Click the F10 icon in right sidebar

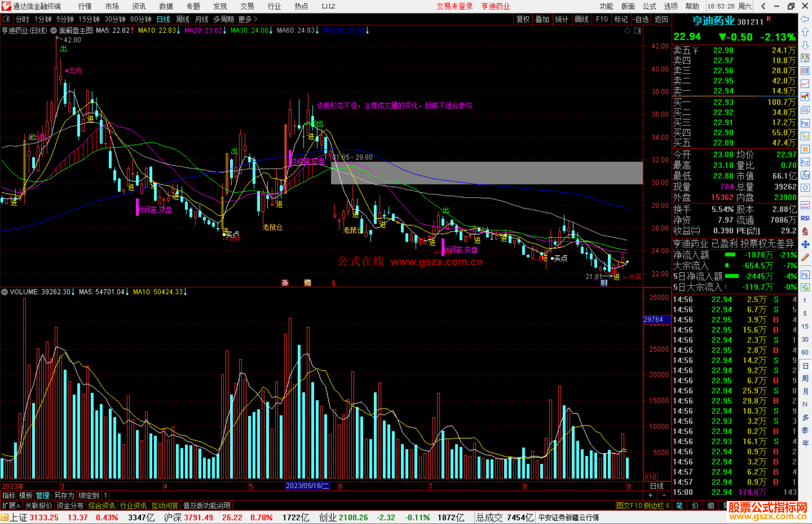coord(805,123)
